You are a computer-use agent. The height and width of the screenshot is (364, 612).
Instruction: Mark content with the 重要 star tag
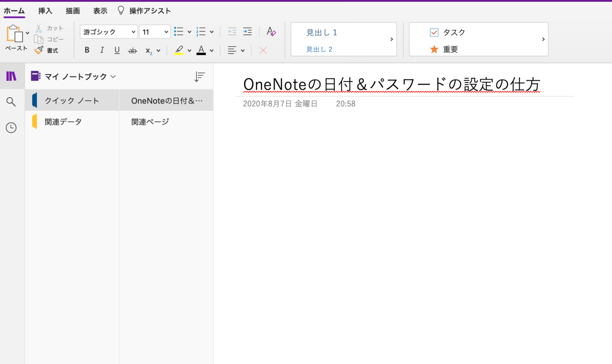(446, 49)
